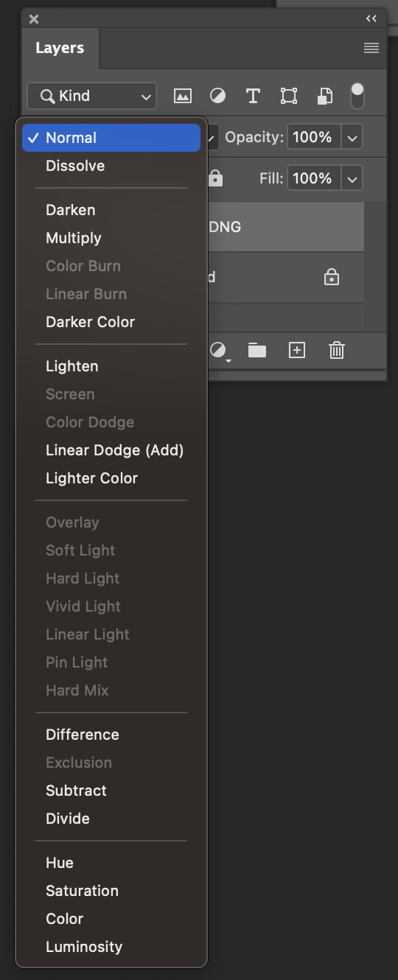Click the Lock all padlock icon
Viewport: 398px width, 980px height.
click(215, 178)
